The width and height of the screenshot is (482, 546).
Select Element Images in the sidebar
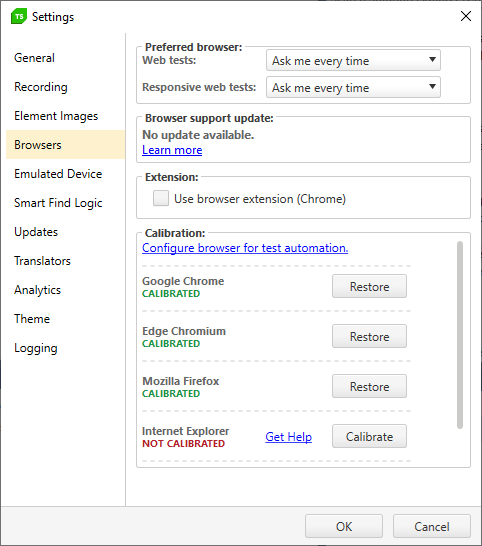65,116
